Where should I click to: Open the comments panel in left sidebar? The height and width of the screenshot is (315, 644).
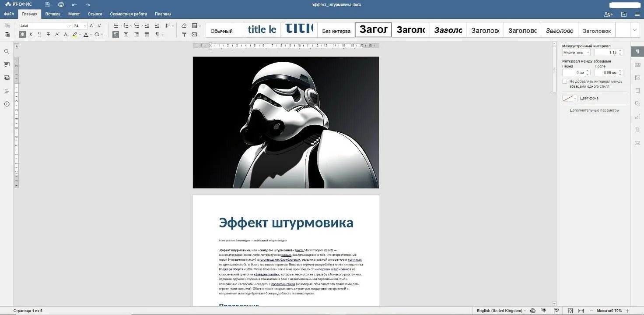(x=7, y=64)
